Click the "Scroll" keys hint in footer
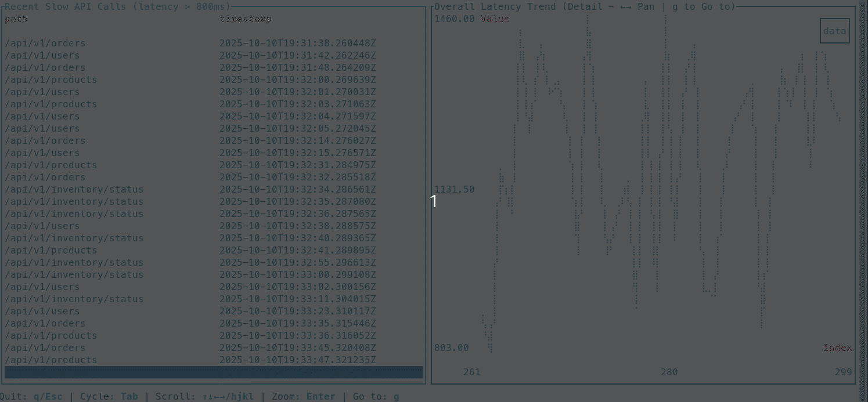The width and height of the screenshot is (868, 402). coord(204,397)
